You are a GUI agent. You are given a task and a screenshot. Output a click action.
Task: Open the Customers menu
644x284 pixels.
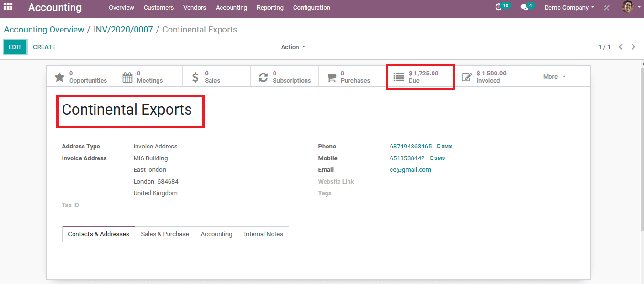[158, 7]
